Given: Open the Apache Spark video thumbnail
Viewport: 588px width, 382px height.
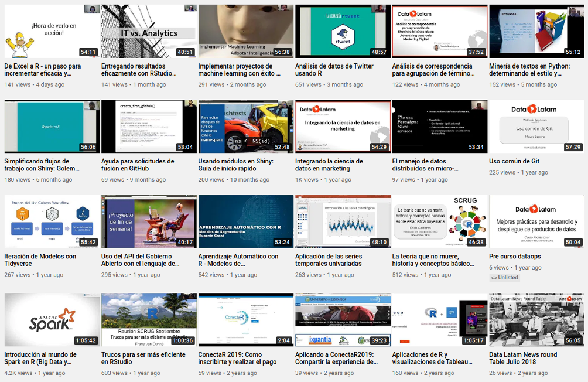Looking at the screenshot, I should [52, 320].
